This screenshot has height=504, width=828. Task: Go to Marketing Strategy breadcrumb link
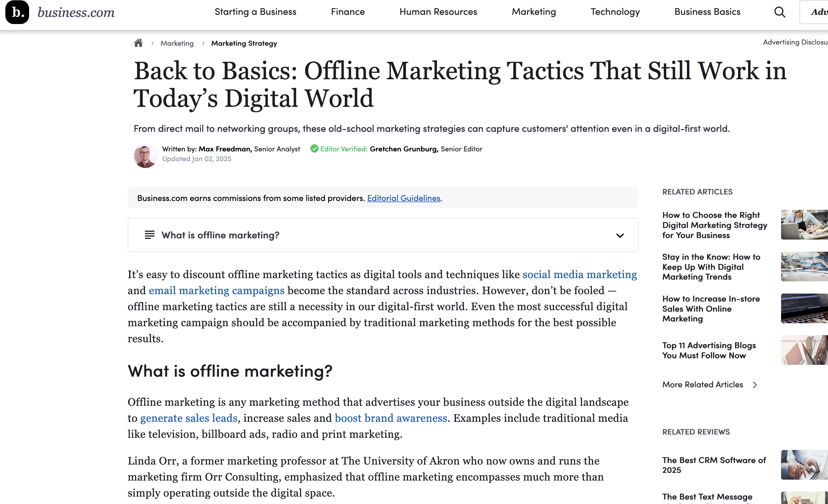(244, 43)
